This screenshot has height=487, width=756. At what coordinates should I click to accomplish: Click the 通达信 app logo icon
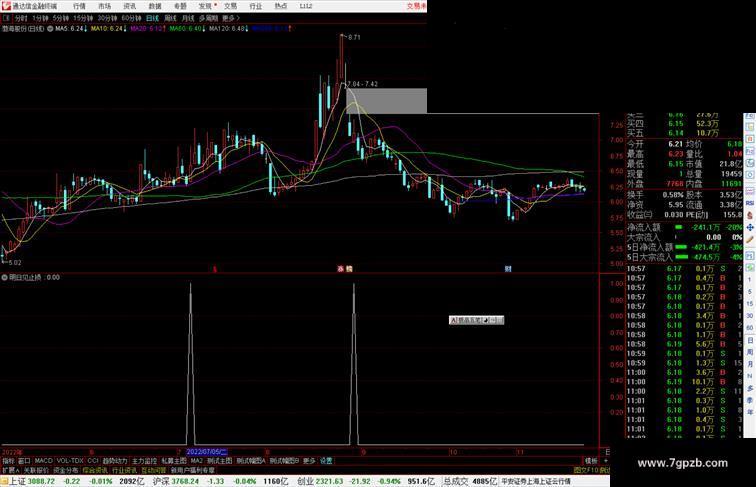click(x=6, y=6)
